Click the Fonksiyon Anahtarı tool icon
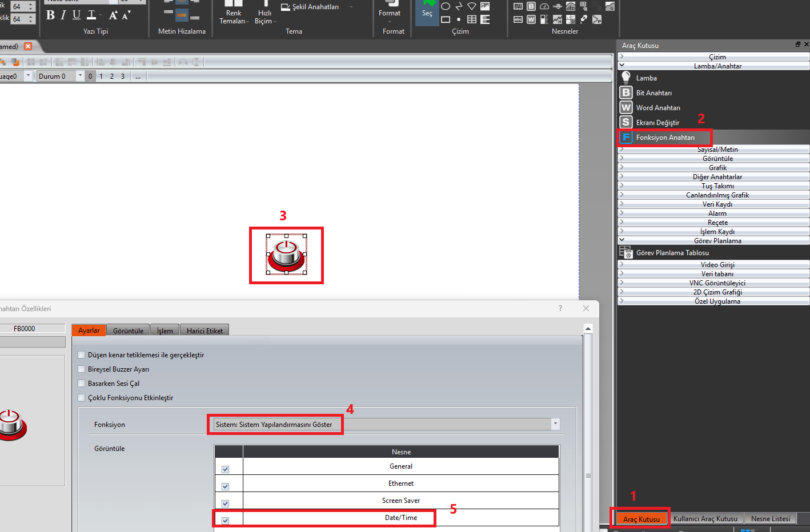The height and width of the screenshot is (532, 810). [x=626, y=137]
